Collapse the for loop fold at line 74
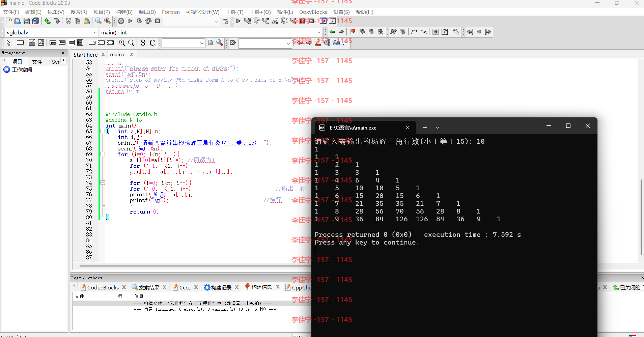The width and height of the screenshot is (644, 337). point(103,183)
